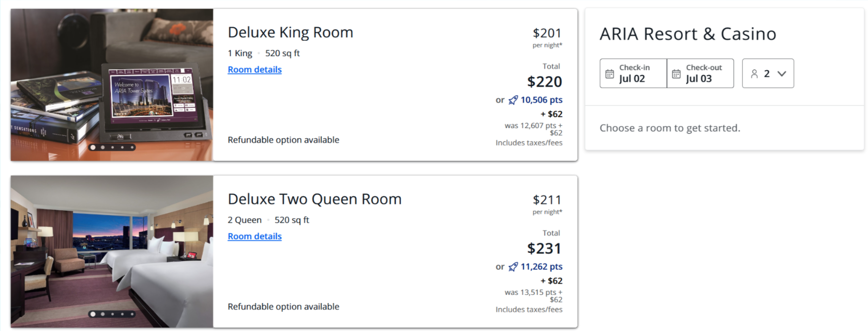This screenshot has width=868, height=331.
Task: Expand the guest count dropdown chevron
Action: (782, 74)
